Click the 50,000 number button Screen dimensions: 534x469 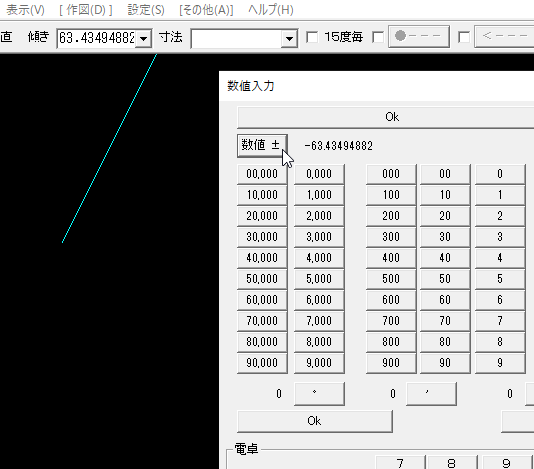pyautogui.click(x=262, y=279)
